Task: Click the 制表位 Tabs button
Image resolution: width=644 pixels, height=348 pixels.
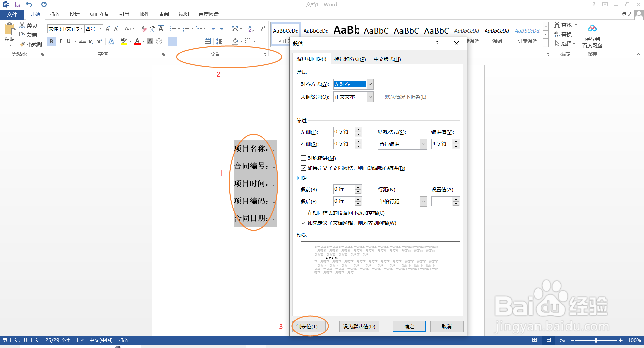Action: pos(309,326)
